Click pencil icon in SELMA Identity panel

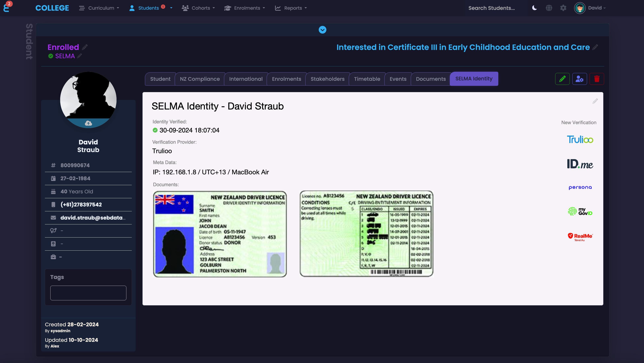pos(595,101)
